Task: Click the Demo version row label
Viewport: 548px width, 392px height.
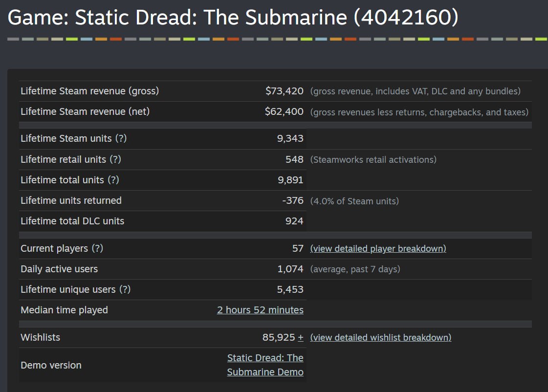Action: coord(51,365)
